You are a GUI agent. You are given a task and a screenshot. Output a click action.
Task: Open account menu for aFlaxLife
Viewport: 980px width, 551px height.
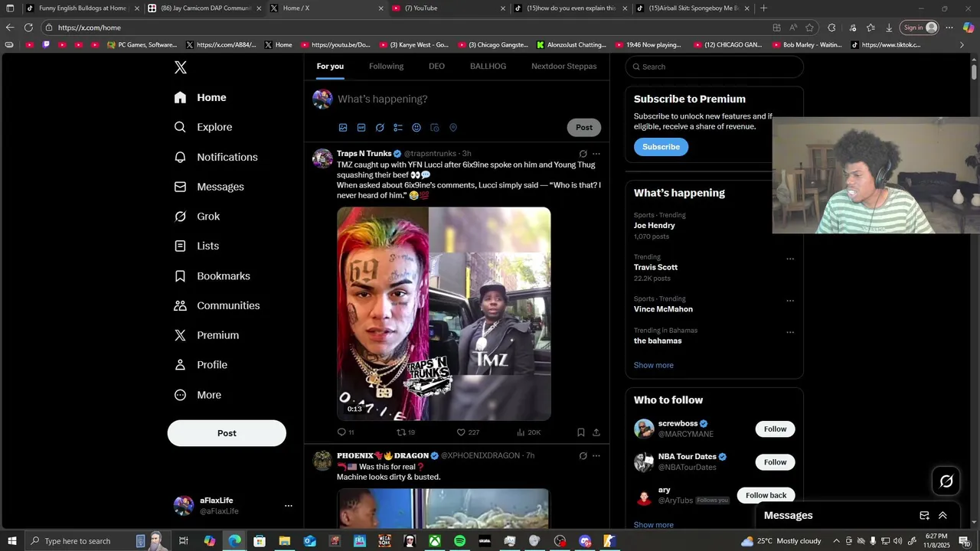pos(289,506)
